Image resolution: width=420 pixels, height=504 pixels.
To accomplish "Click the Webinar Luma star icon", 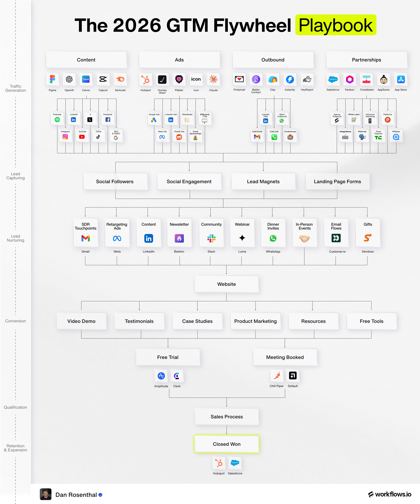I will click(x=242, y=238).
